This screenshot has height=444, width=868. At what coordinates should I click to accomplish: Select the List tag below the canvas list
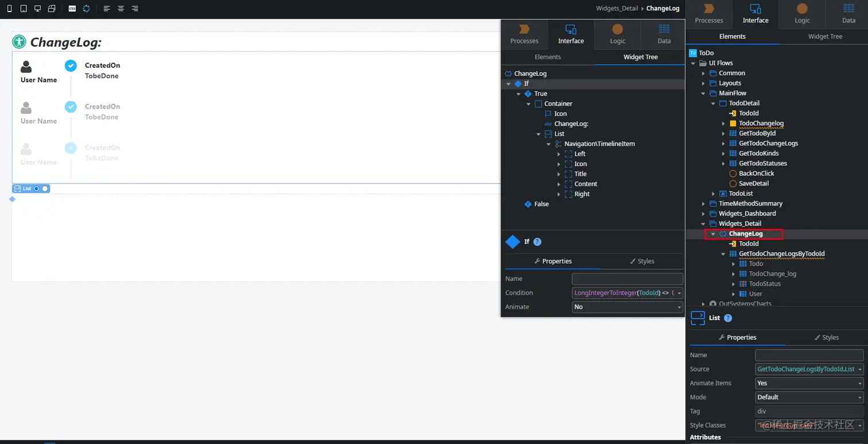[31, 188]
